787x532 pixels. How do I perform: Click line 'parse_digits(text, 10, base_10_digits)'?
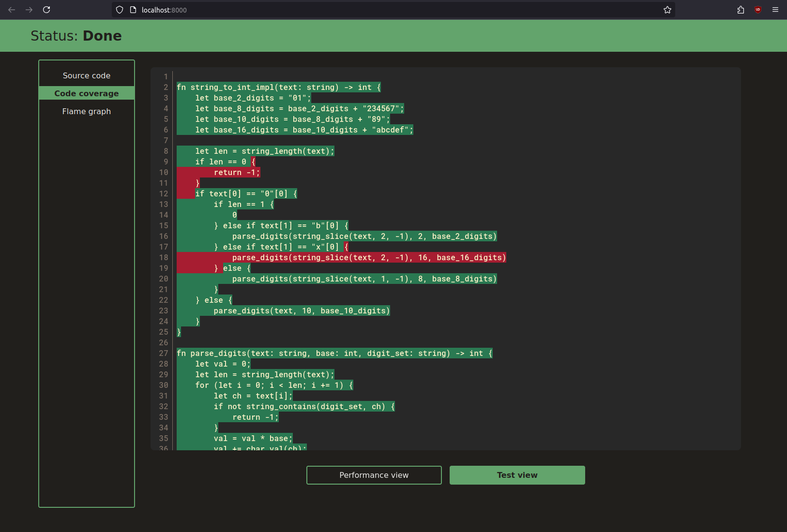pyautogui.click(x=302, y=310)
